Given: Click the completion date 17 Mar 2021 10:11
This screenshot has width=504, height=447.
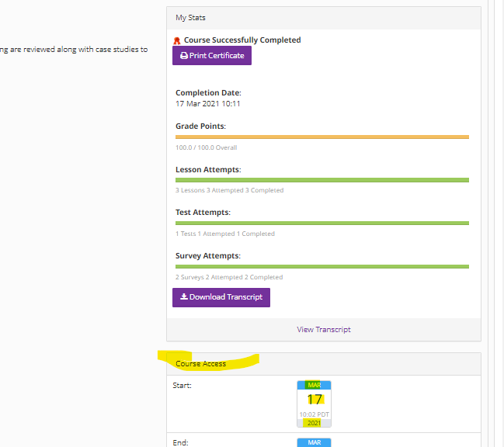Looking at the screenshot, I should 207,104.
